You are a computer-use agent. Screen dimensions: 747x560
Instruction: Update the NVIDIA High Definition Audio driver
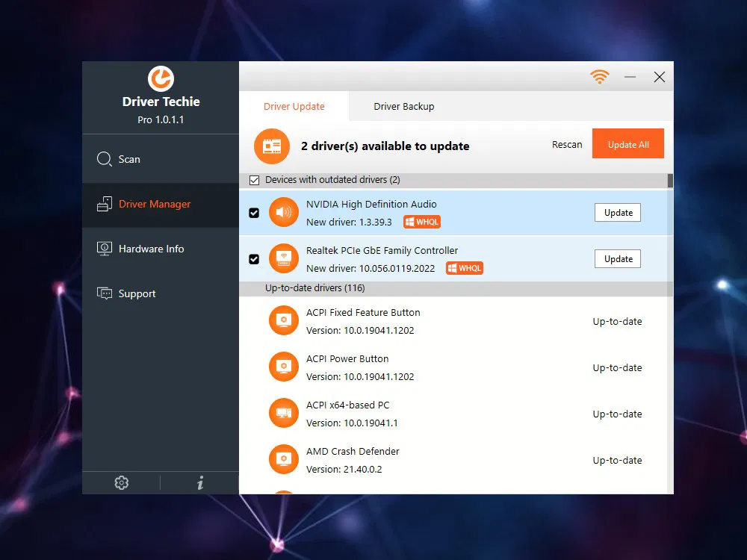point(618,212)
